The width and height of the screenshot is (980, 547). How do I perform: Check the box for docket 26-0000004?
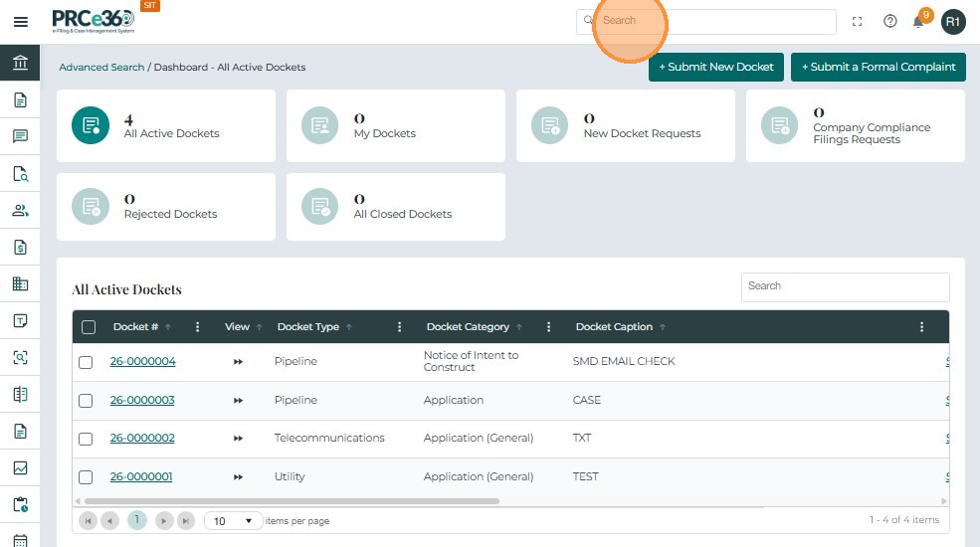point(86,362)
